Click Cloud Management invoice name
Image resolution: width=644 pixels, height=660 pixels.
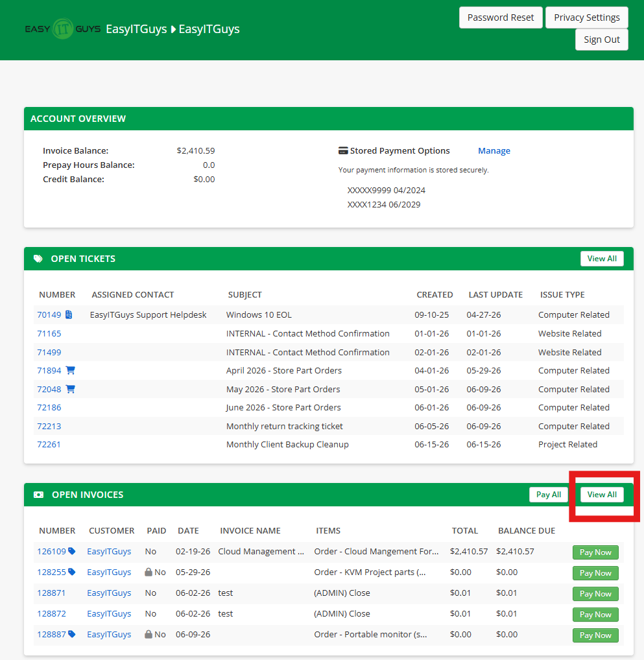click(x=261, y=551)
